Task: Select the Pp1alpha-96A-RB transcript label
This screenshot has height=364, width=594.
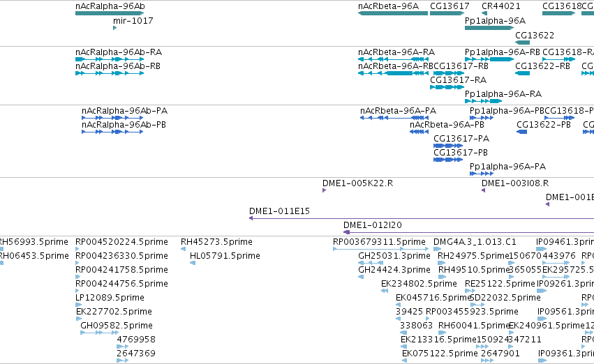Action: pyautogui.click(x=503, y=52)
